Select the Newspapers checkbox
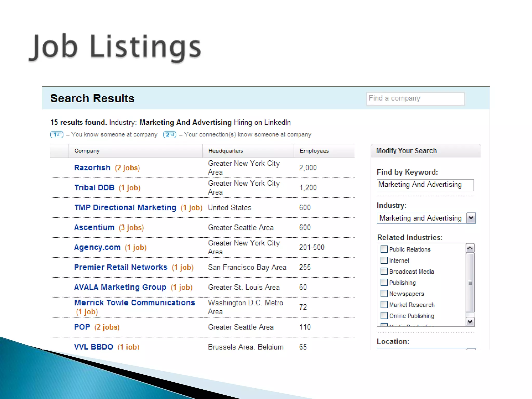Screen dimensions: 532x399 (x=384, y=294)
